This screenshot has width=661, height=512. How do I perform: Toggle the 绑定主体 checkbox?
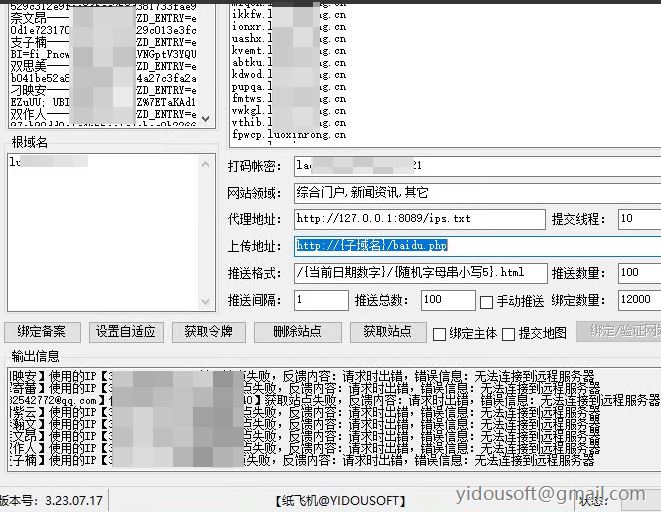439,333
